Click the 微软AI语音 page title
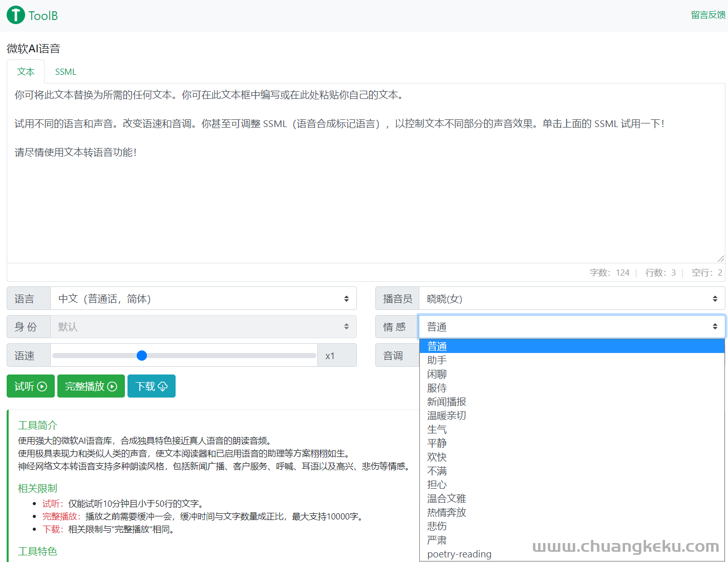Screen dimensions: 728x562 [33, 49]
